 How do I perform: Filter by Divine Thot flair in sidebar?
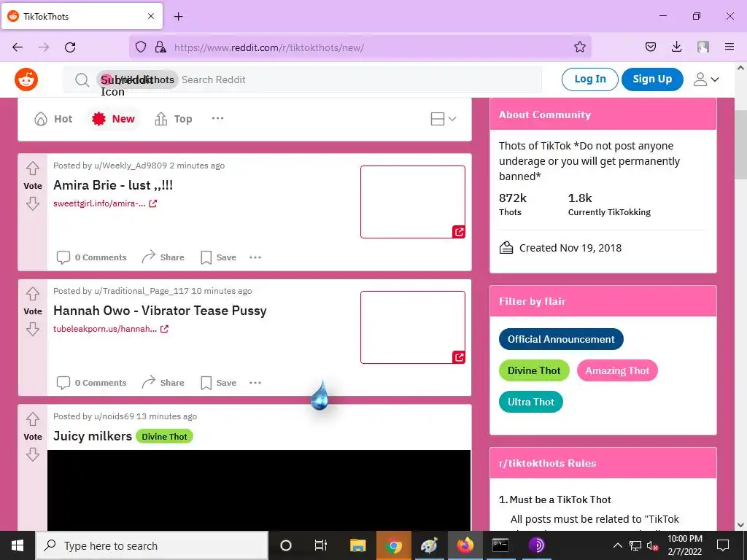point(534,370)
